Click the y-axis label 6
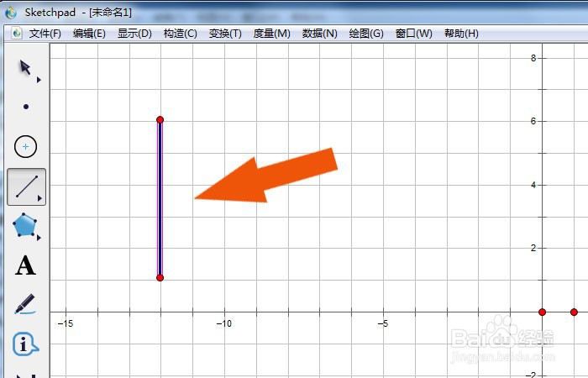Image resolution: width=588 pixels, height=378 pixels. coord(533,121)
